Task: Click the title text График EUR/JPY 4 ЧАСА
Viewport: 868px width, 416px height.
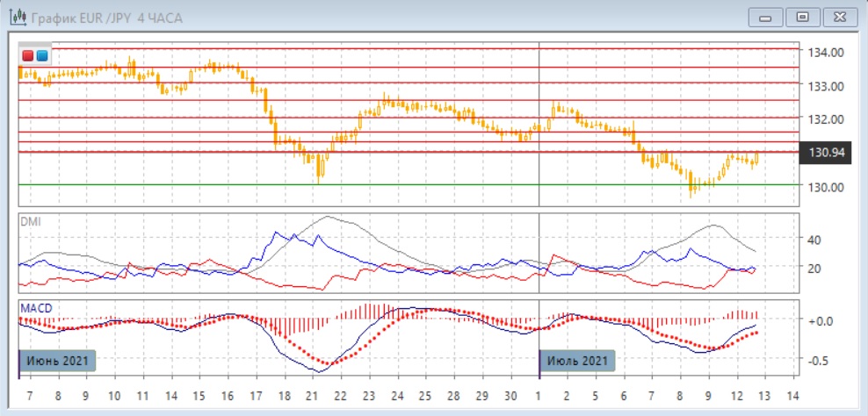Action: coord(106,18)
